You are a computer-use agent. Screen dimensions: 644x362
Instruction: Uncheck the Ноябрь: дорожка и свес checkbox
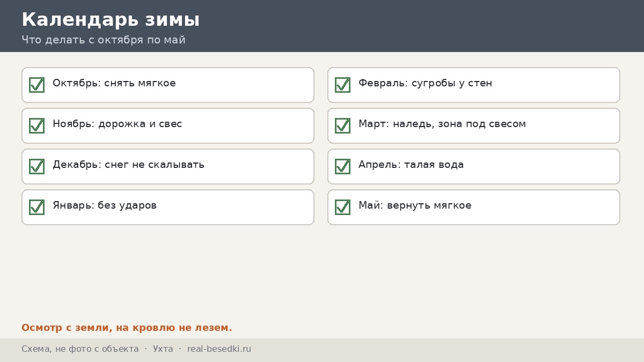36,125
